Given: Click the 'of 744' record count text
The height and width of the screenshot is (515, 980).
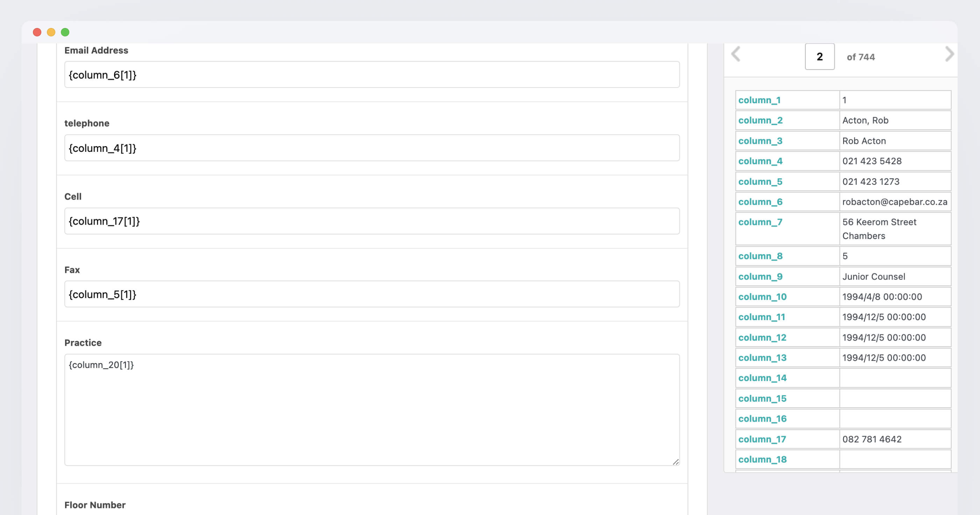Looking at the screenshot, I should tap(861, 57).
